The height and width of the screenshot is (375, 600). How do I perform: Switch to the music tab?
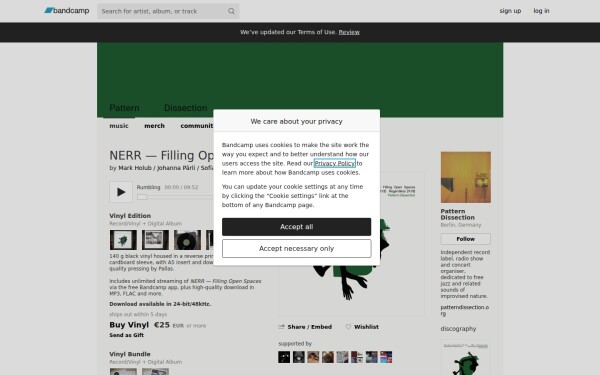[x=119, y=126]
